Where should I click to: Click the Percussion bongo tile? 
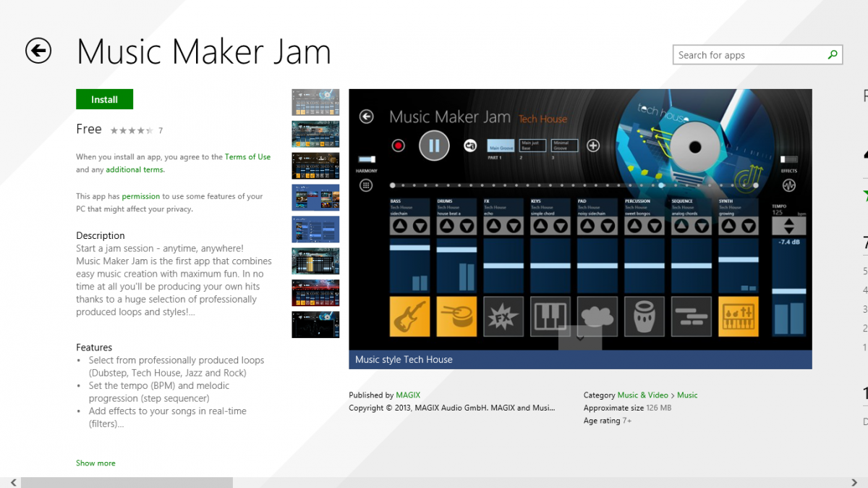tap(644, 316)
